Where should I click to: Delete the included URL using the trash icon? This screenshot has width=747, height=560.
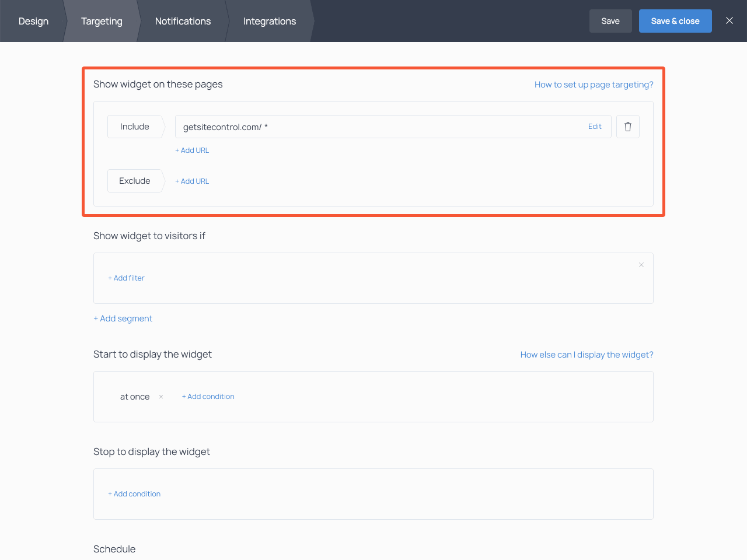[627, 126]
